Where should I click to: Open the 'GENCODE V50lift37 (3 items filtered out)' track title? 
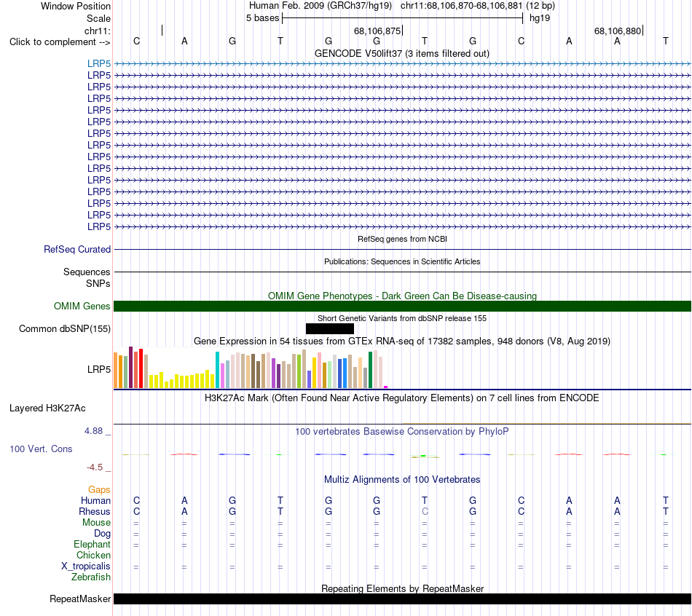(x=402, y=53)
